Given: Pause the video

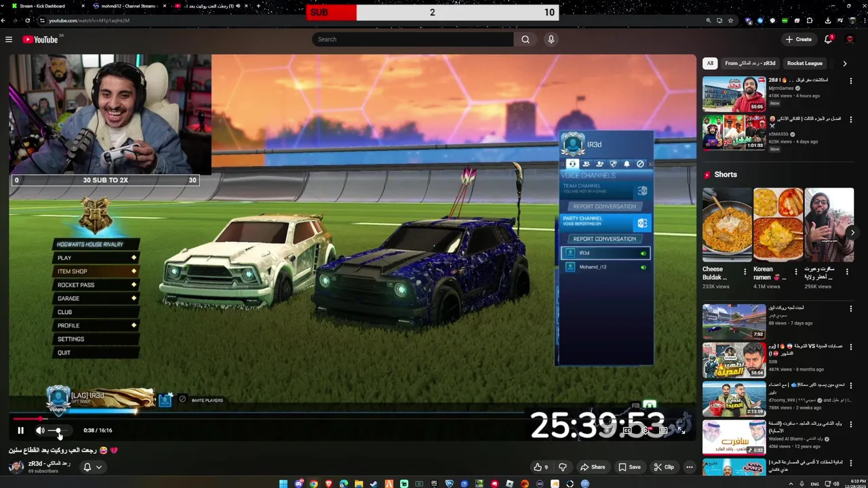Looking at the screenshot, I should click(20, 430).
